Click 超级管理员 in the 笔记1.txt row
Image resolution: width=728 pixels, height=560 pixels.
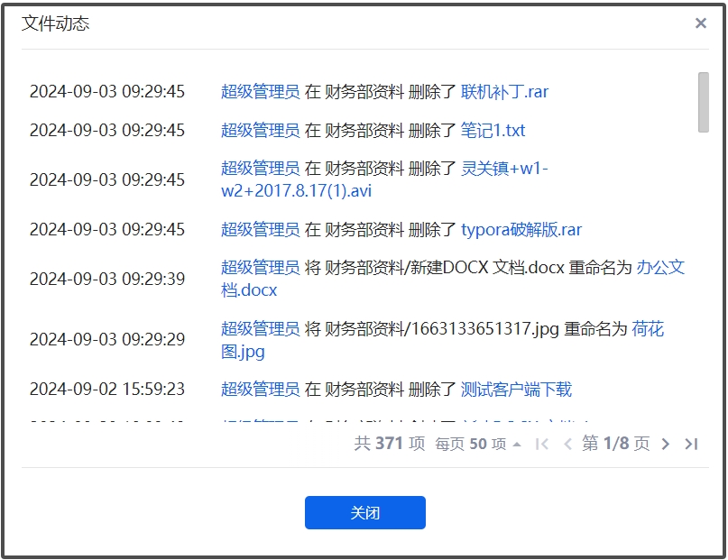[260, 131]
